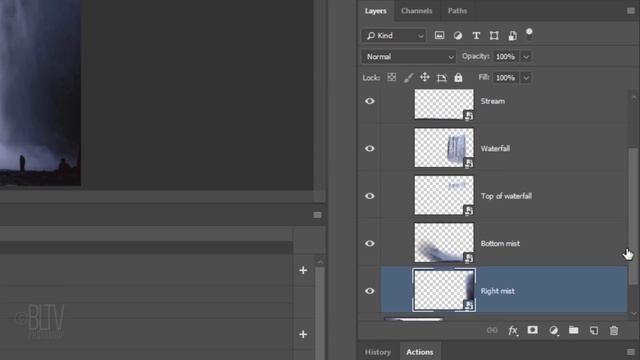Select the Stream layer thumbnail
Viewport: 640px width, 360px height.
click(x=444, y=104)
